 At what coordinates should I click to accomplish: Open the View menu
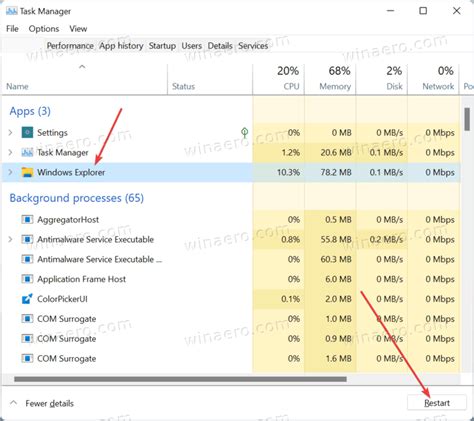pos(78,29)
